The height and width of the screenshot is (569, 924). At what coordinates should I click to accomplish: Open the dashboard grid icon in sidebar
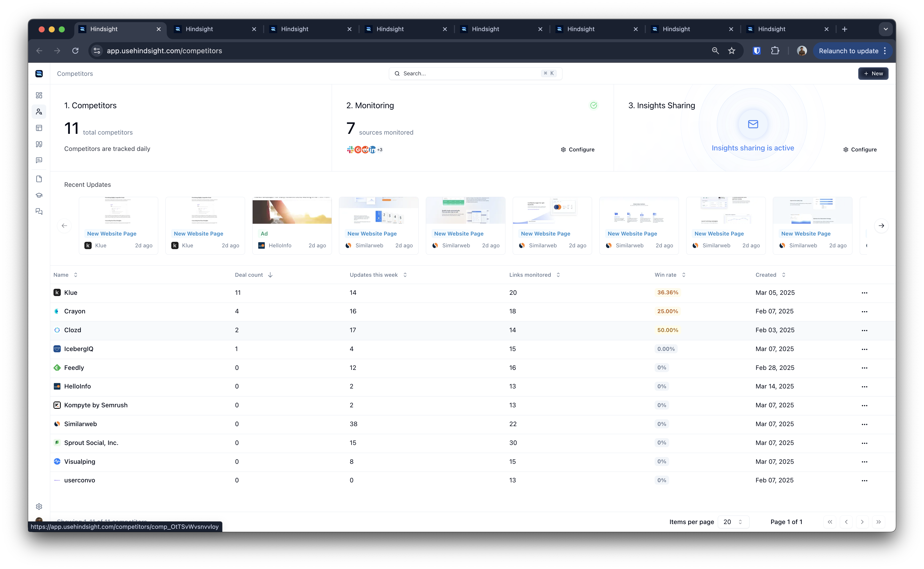39,95
